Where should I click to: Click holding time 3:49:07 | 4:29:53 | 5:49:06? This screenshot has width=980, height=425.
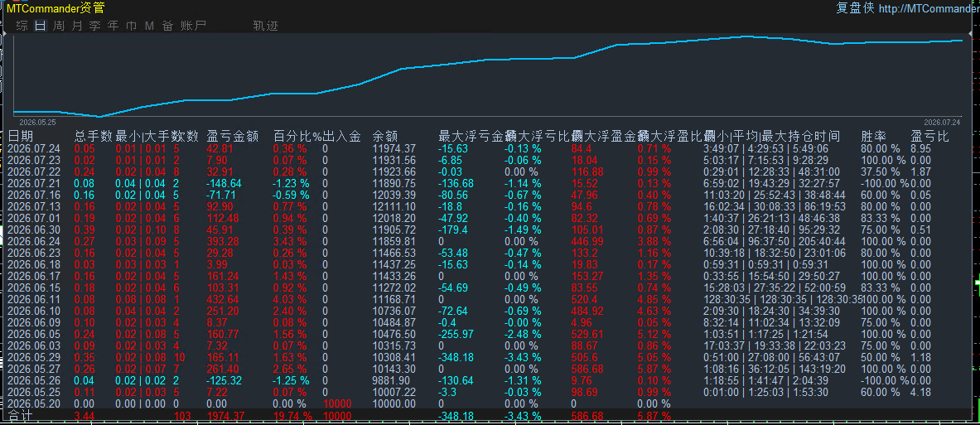point(766,149)
